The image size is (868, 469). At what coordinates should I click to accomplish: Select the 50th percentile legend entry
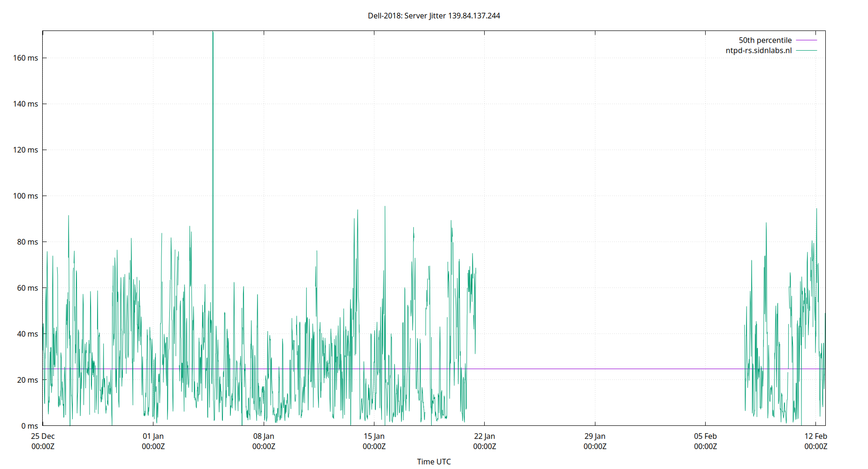[x=765, y=40]
